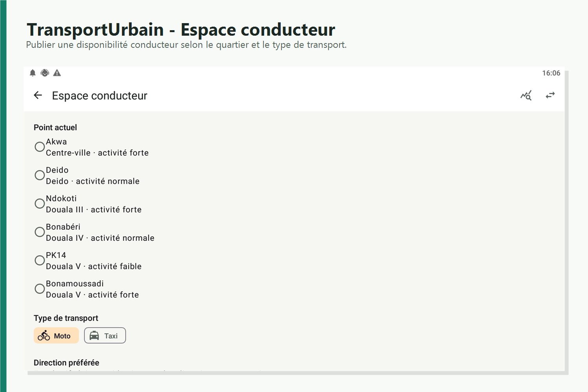Click the 16:06 clock in status bar

(x=551, y=73)
